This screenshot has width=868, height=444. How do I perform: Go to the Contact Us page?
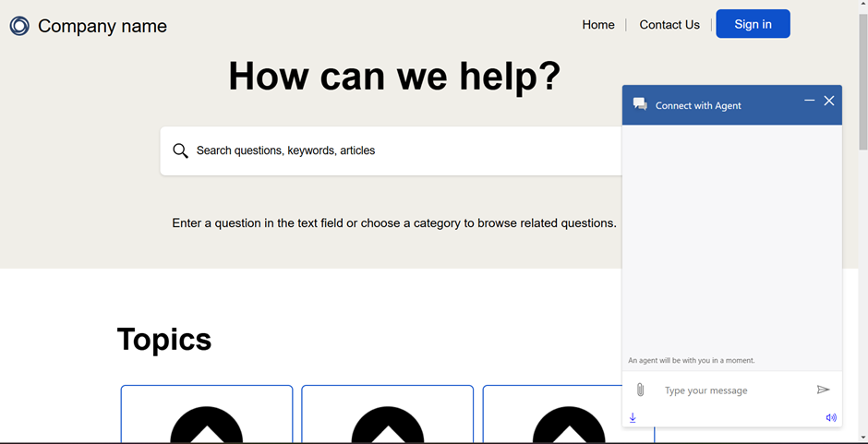[x=669, y=25]
